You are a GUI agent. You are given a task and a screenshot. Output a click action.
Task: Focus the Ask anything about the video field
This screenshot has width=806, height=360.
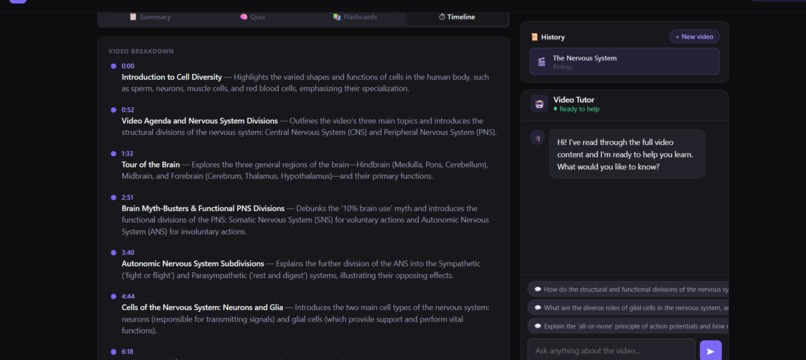coord(611,351)
